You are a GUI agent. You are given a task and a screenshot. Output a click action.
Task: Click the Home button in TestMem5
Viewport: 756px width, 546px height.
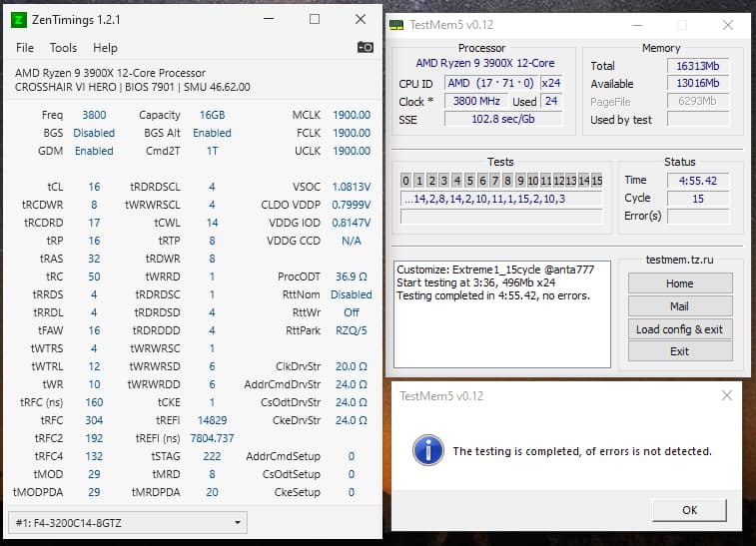tap(680, 283)
